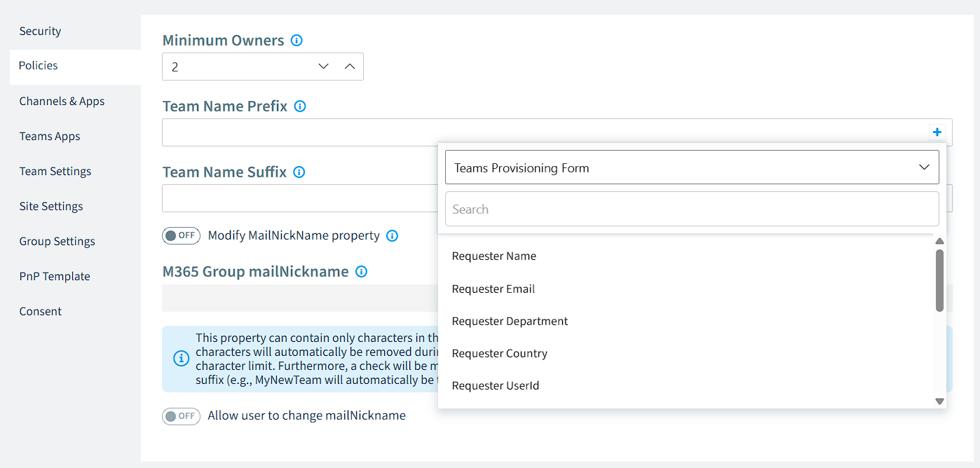Increase Minimum Owners with up chevron

click(350, 67)
